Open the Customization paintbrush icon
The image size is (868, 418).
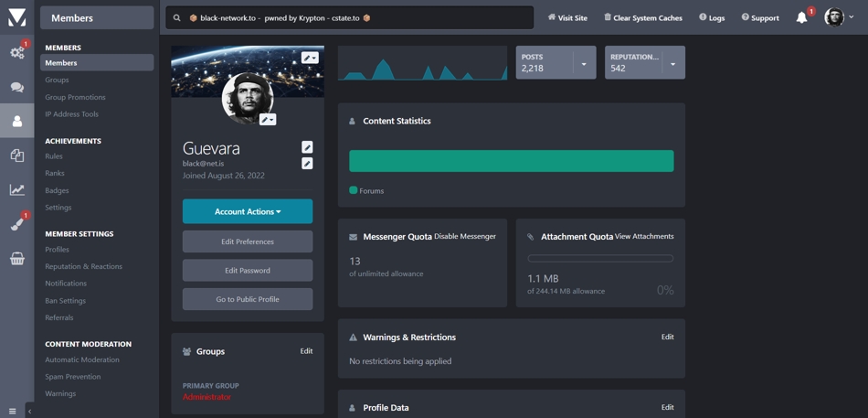pos(16,224)
